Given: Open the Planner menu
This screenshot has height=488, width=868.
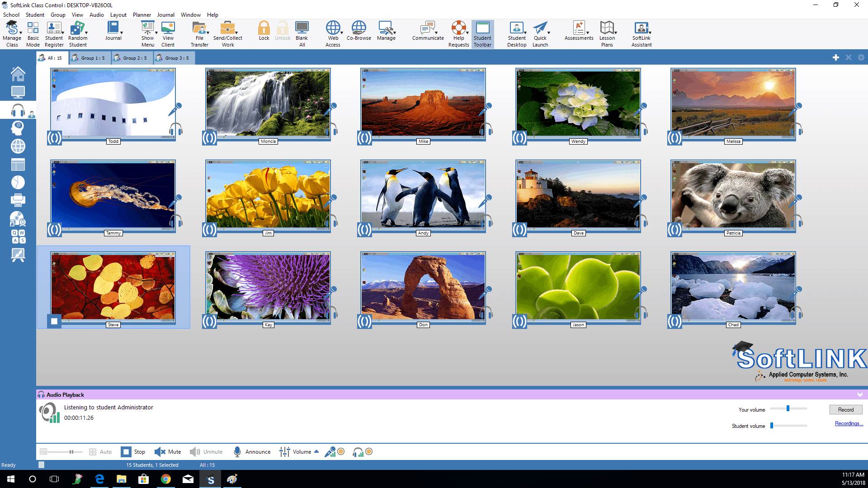Looking at the screenshot, I should point(142,14).
